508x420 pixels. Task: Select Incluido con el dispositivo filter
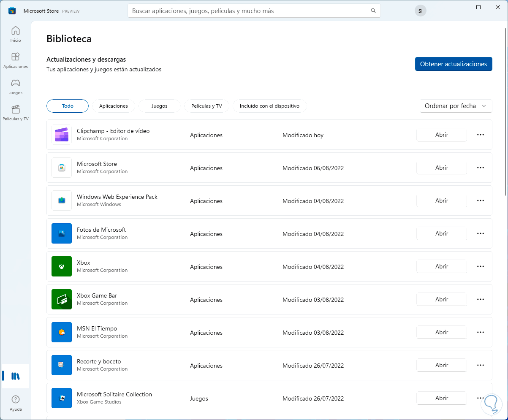coord(269,106)
